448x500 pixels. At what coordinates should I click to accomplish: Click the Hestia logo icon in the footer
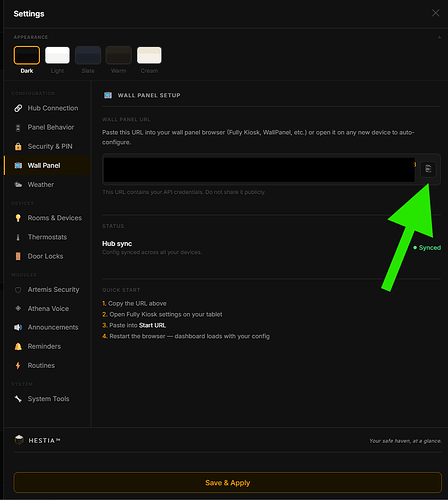[19, 440]
